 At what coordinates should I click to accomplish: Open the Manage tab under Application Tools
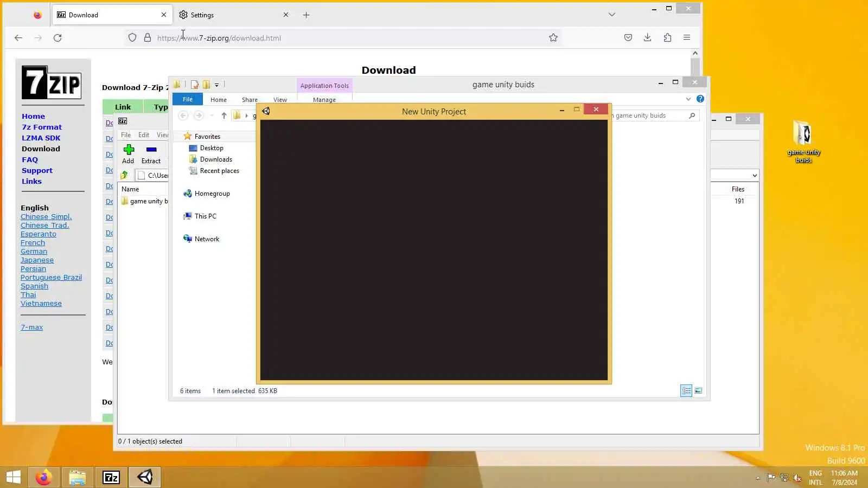click(324, 100)
